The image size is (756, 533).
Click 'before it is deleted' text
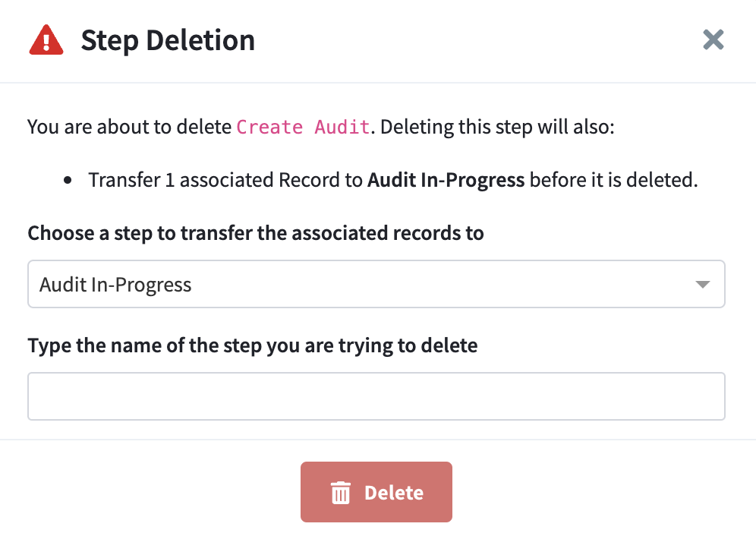613,181
